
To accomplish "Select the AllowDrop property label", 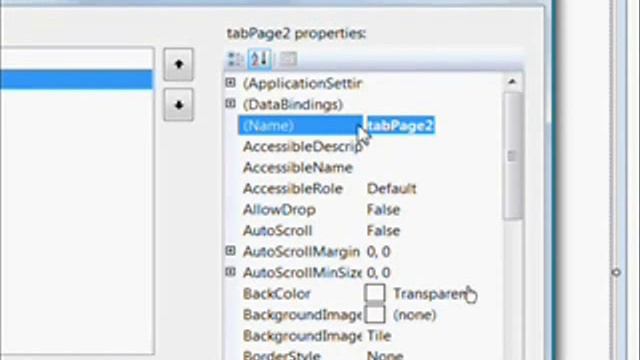I will [x=279, y=210].
